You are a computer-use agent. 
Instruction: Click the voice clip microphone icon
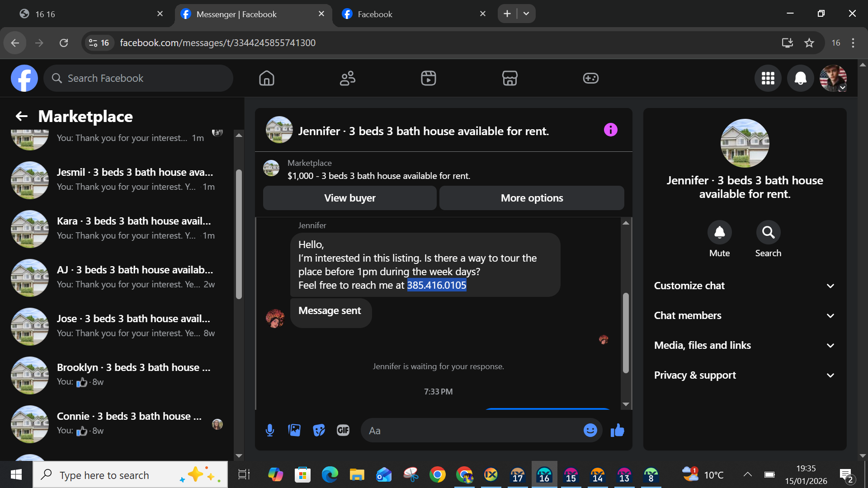coord(270,430)
